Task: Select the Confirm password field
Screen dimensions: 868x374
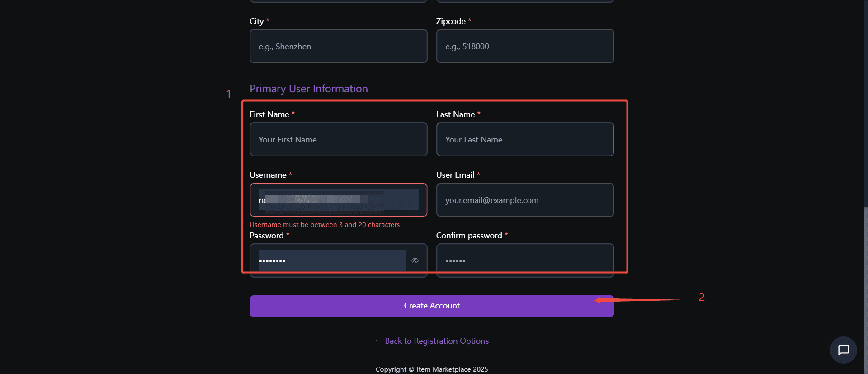Action: [x=524, y=260]
